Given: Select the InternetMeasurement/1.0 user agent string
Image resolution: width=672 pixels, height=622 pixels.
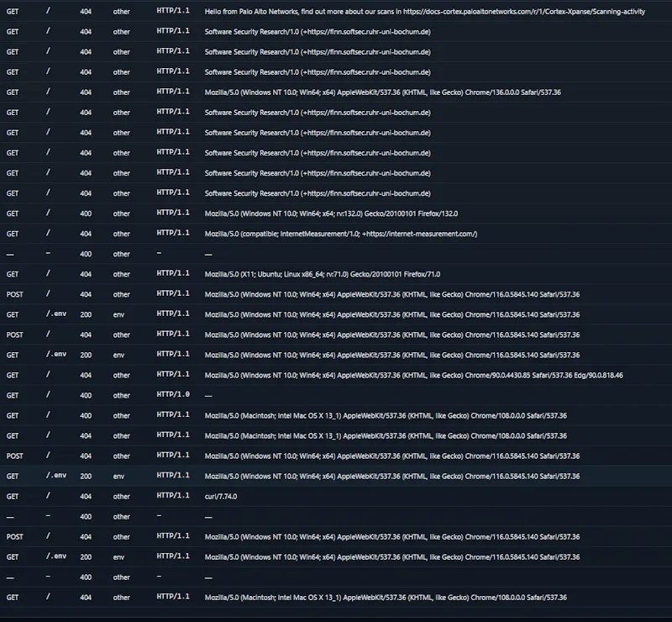Looking at the screenshot, I should click(x=341, y=234).
